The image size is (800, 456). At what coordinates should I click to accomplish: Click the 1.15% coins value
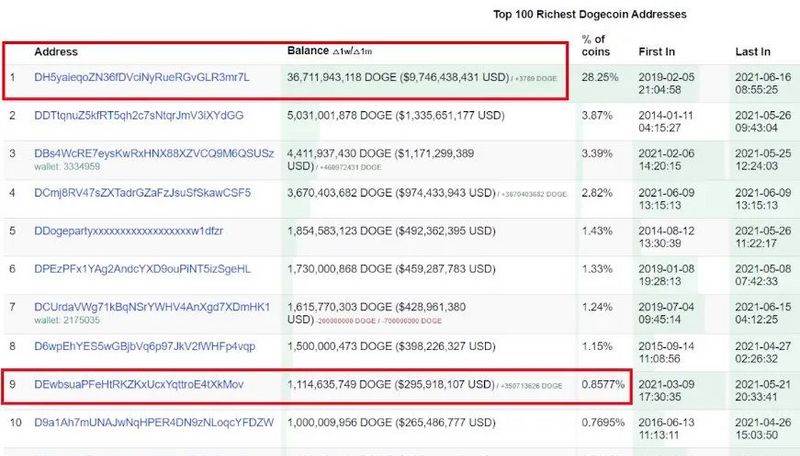click(x=597, y=347)
